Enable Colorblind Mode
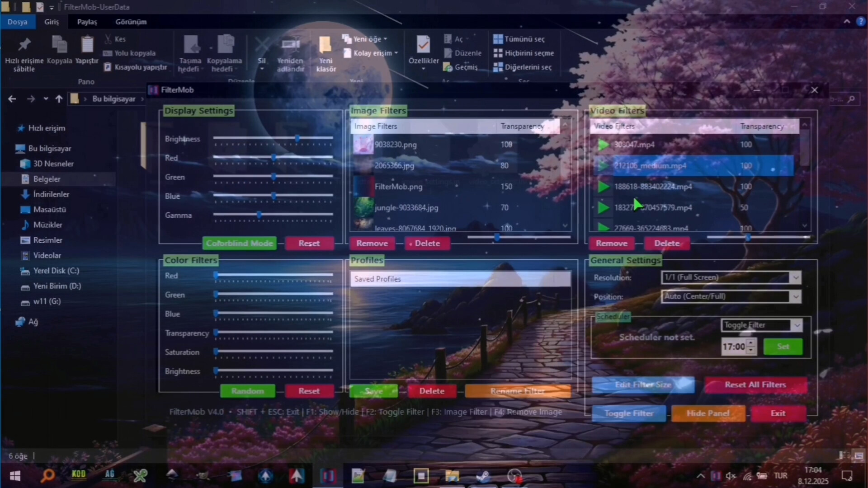 click(239, 243)
